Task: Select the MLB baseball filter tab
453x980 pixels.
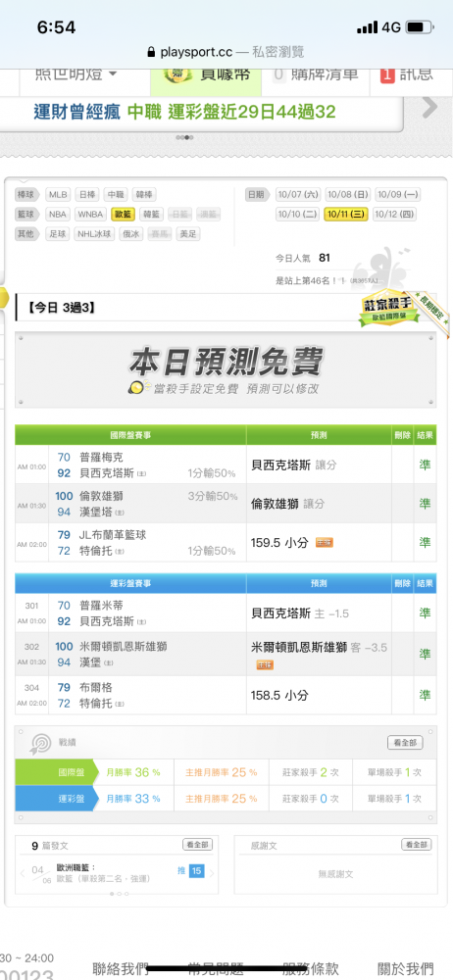Action: (58, 194)
